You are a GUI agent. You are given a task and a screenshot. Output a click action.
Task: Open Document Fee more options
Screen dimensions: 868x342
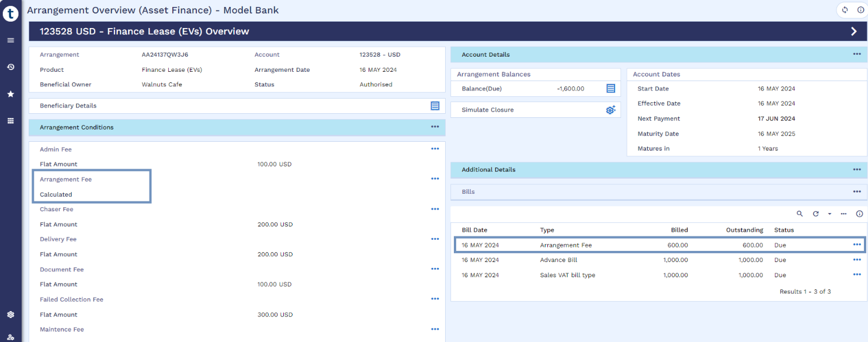point(435,269)
